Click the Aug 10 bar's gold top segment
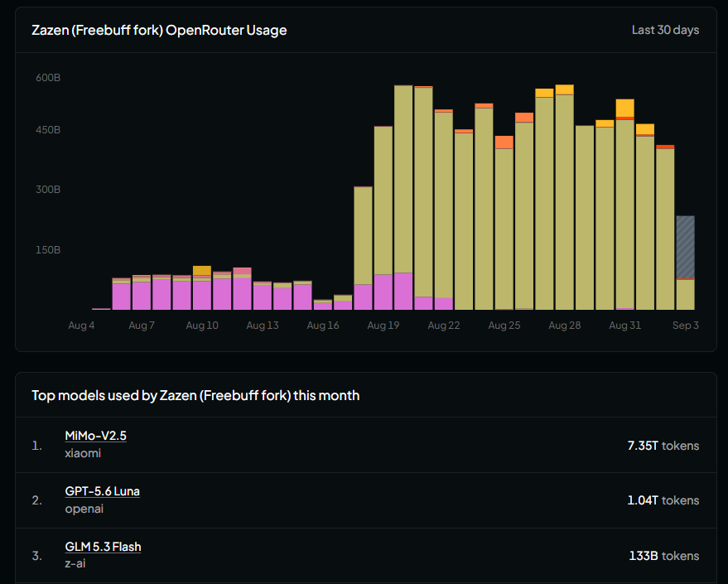Screen dimensions: 728x584 point(202,271)
